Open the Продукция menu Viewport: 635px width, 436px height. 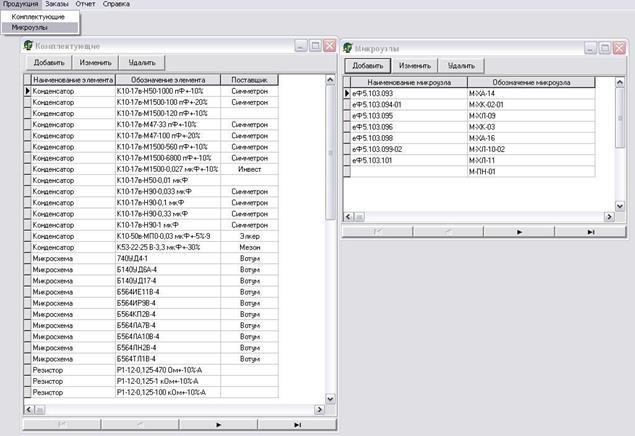[x=20, y=5]
